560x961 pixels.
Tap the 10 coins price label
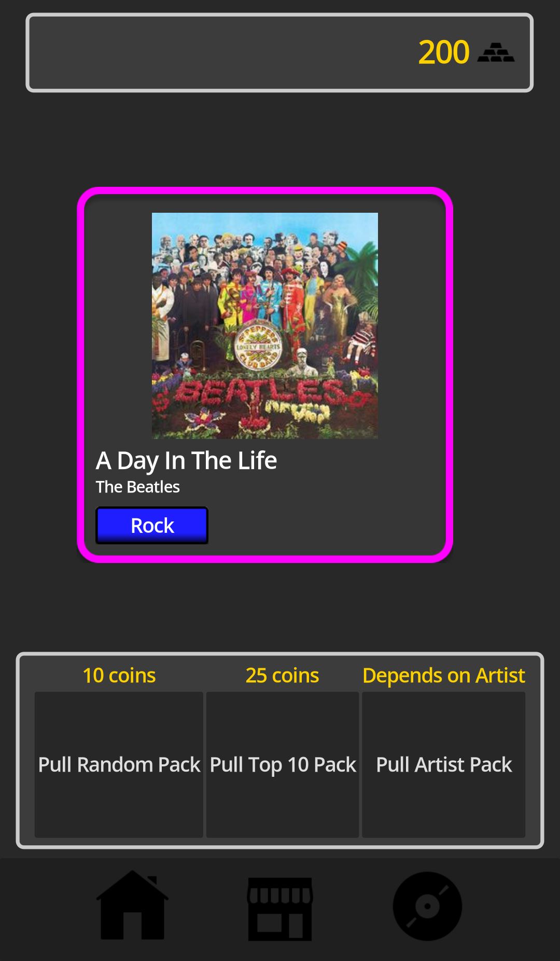(119, 676)
